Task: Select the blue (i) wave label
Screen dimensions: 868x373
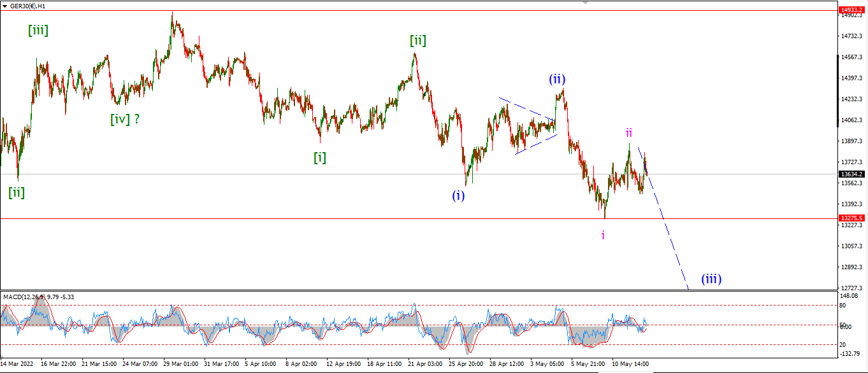Action: (458, 196)
